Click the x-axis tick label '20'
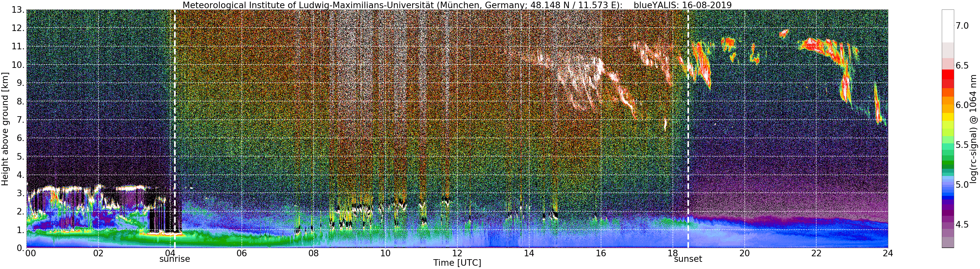Screen dimensions: 980x269 click(x=744, y=253)
